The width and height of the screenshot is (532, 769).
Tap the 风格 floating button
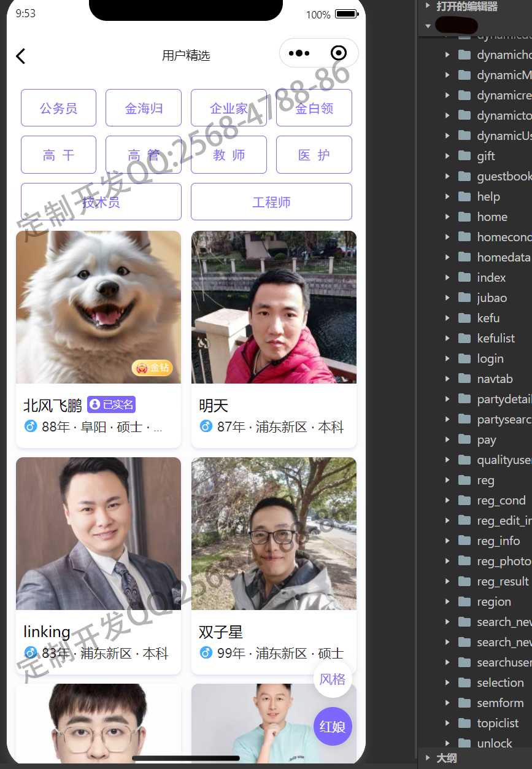click(333, 679)
